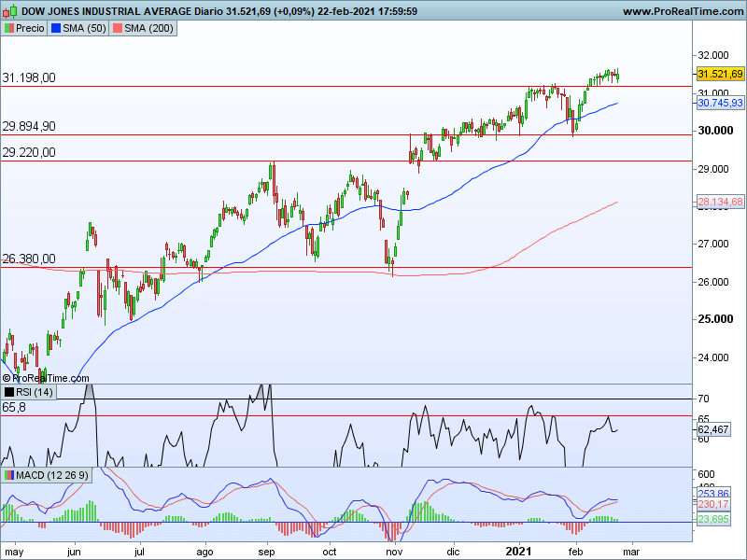The image size is (747, 560).
Task: Select the 65,8 RSI level label
Action: pyautogui.click(x=14, y=408)
